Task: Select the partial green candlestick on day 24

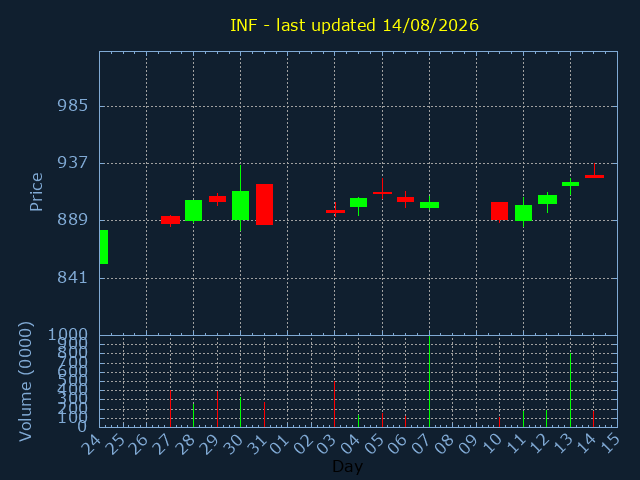Action: click(104, 247)
